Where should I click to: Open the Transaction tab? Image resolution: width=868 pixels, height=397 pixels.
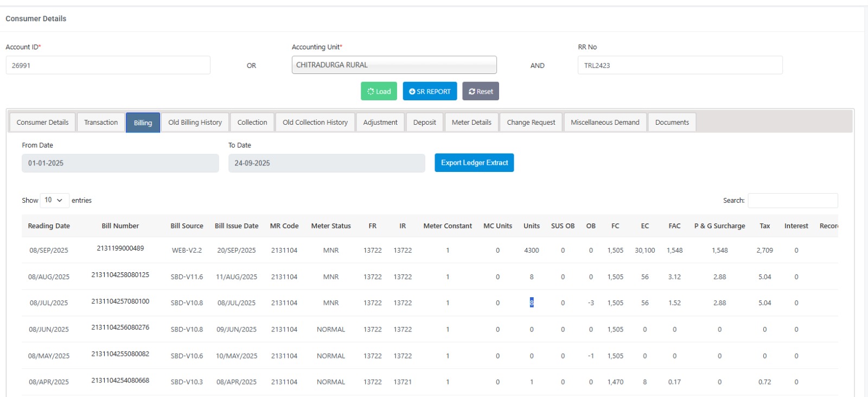(101, 123)
